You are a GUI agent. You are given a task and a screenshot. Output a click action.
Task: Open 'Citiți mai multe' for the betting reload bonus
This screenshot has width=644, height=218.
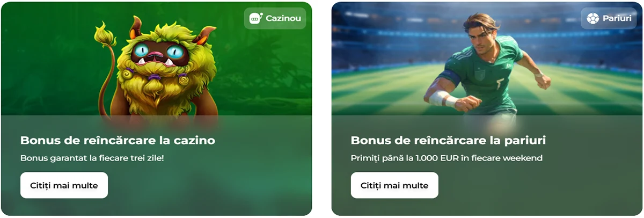click(394, 185)
